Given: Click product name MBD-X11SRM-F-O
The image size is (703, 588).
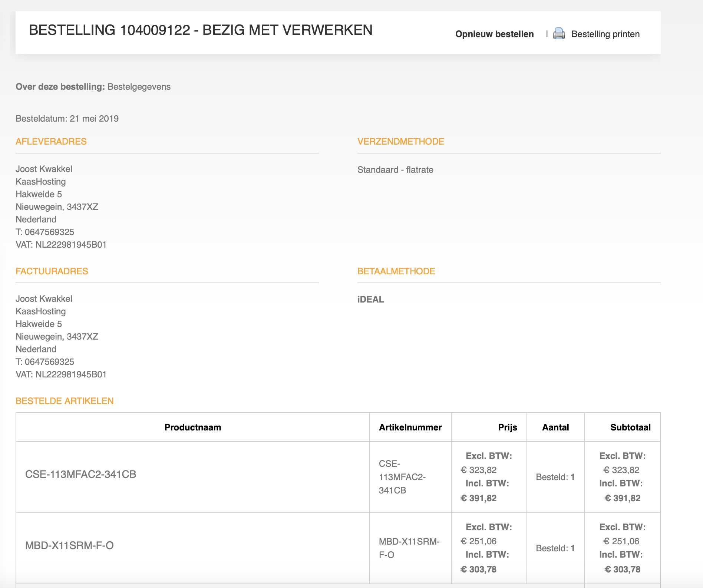Looking at the screenshot, I should point(69,545).
